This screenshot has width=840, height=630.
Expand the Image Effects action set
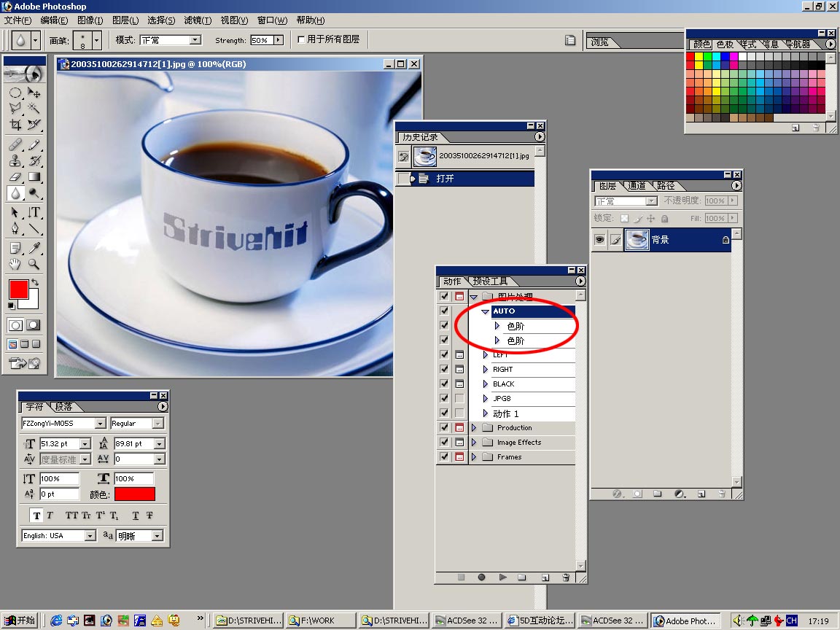tap(473, 442)
